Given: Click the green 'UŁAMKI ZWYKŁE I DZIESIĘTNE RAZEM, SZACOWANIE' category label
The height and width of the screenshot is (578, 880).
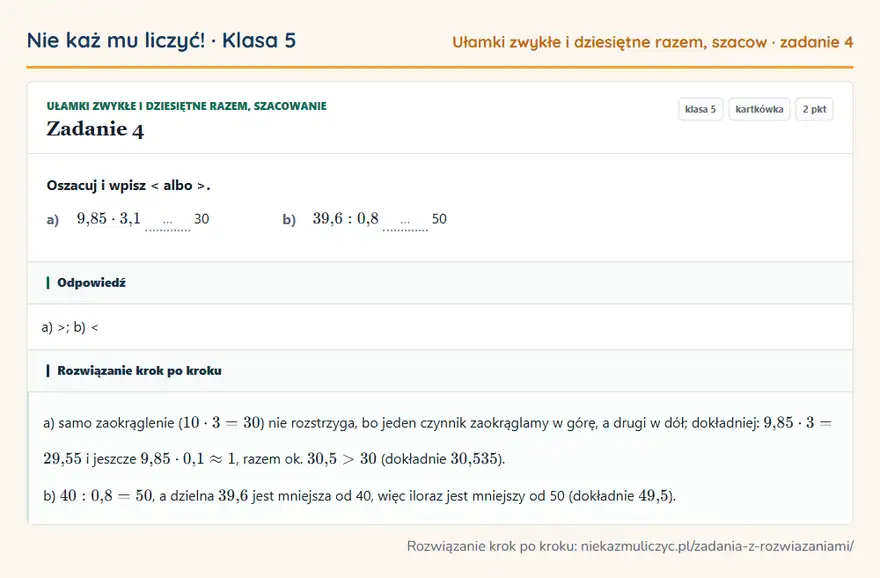Looking at the screenshot, I should coord(186,106).
